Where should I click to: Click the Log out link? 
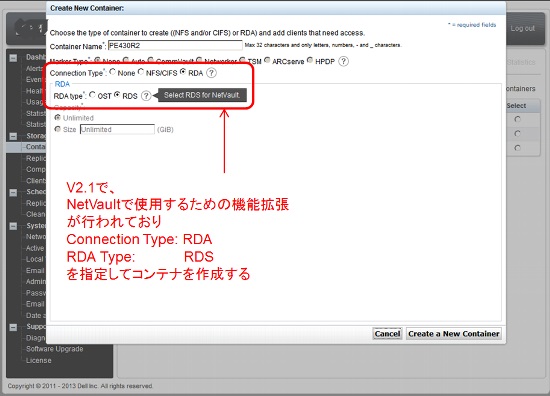[523, 28]
